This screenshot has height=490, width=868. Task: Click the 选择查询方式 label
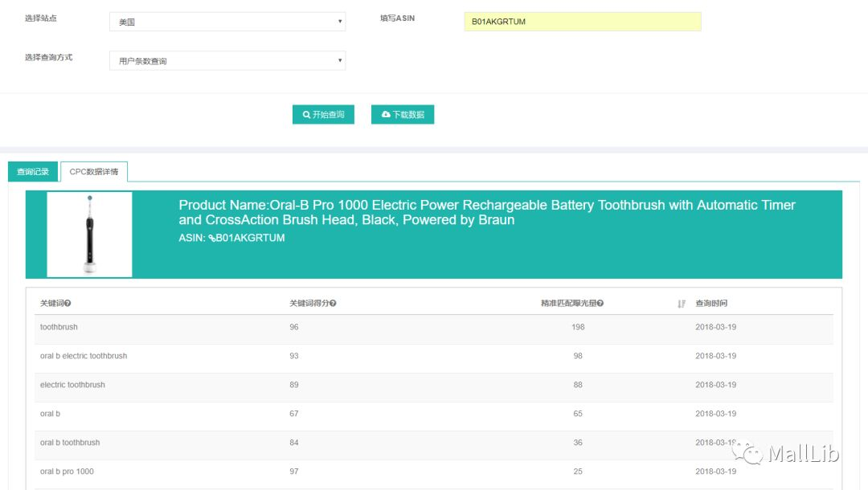point(48,57)
